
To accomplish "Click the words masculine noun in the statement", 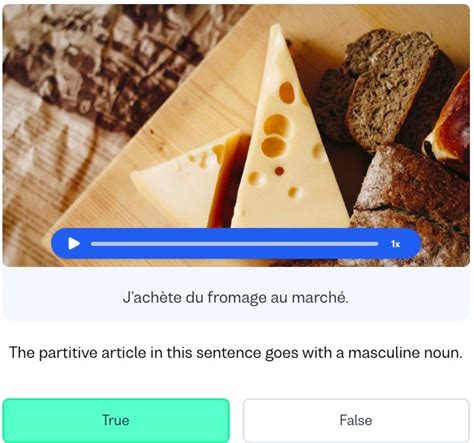I will pos(405,352).
